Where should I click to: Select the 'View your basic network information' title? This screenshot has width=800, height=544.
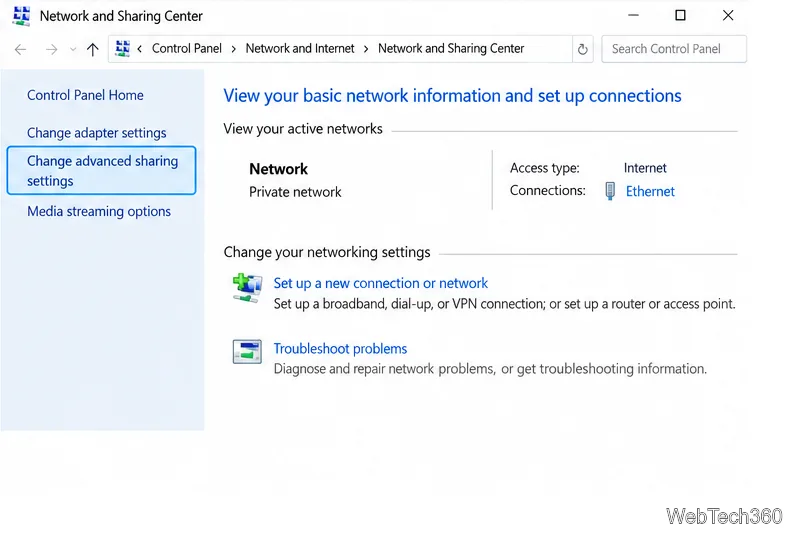tap(453, 96)
